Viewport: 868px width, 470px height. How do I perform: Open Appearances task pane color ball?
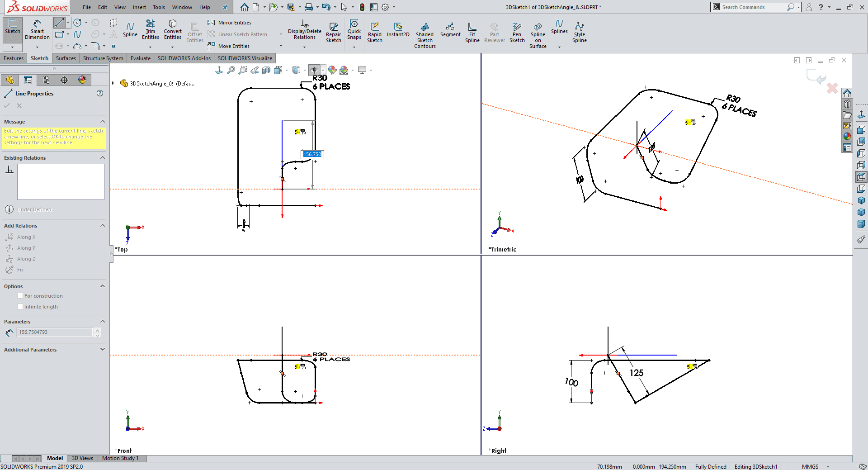[x=847, y=136]
